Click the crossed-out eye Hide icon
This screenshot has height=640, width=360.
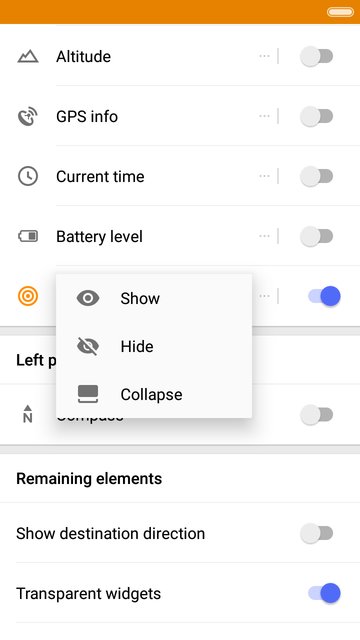pyautogui.click(x=88, y=346)
